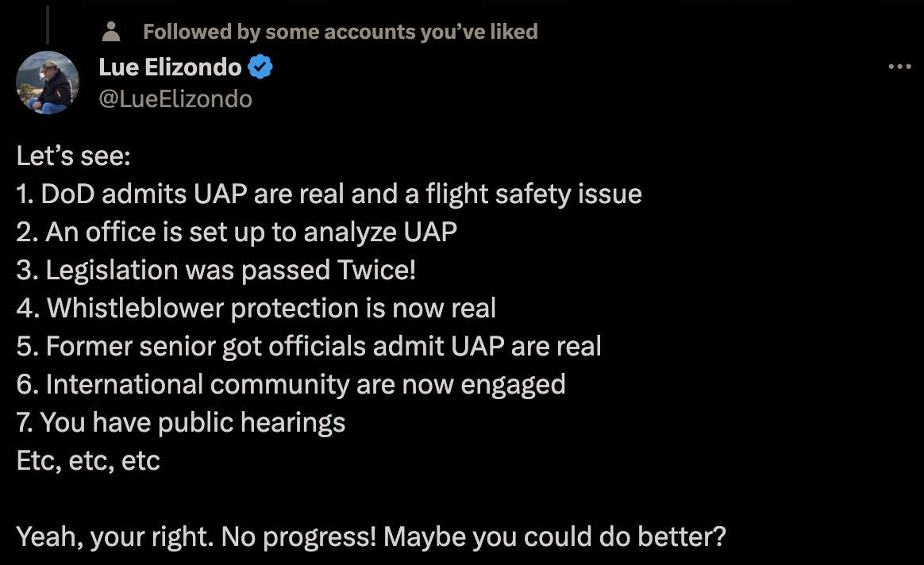924x565 pixels.
Task: Click the display name 'Lue Elizondo'
Action: (170, 68)
